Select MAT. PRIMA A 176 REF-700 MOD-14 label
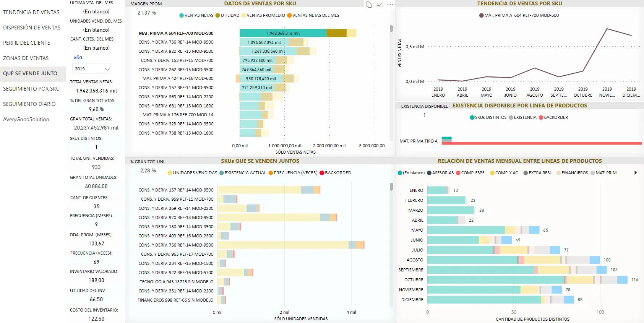This screenshot has height=323, width=644. click(178, 115)
